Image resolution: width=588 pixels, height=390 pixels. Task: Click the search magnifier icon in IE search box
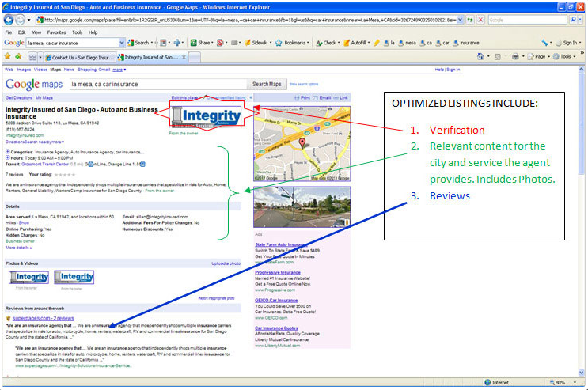click(x=573, y=20)
